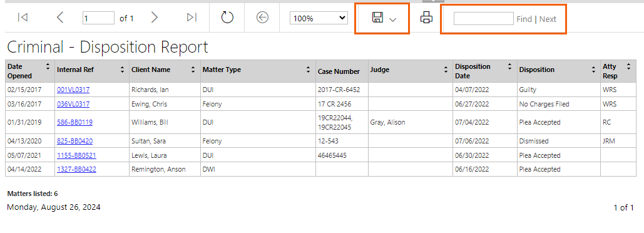The image size is (644, 233).
Task: Open the 100% zoom dropdown
Action: [319, 18]
